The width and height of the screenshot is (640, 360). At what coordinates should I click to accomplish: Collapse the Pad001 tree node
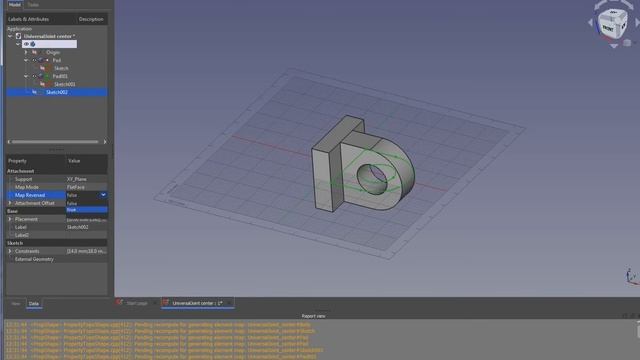[26, 76]
